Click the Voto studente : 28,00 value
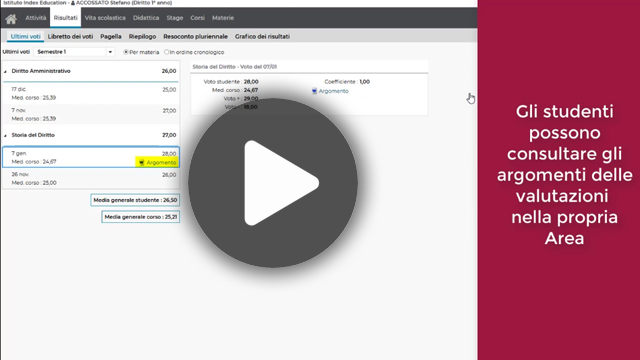This screenshot has width=640, height=360. coord(251,82)
